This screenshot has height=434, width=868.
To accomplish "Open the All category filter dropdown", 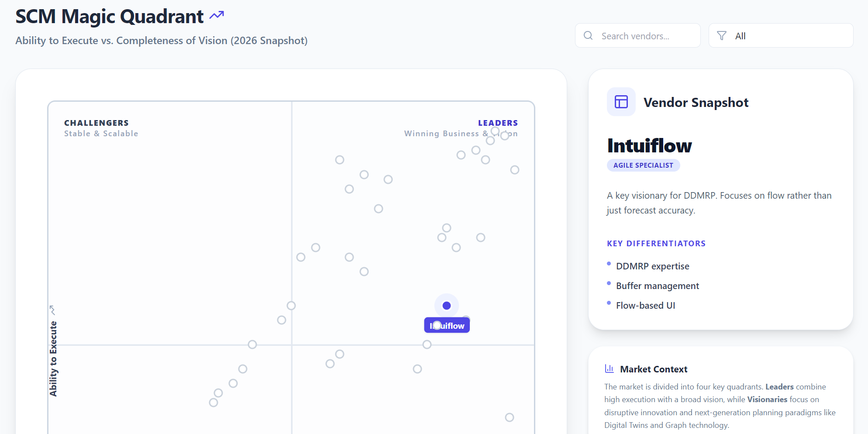I will (781, 36).
